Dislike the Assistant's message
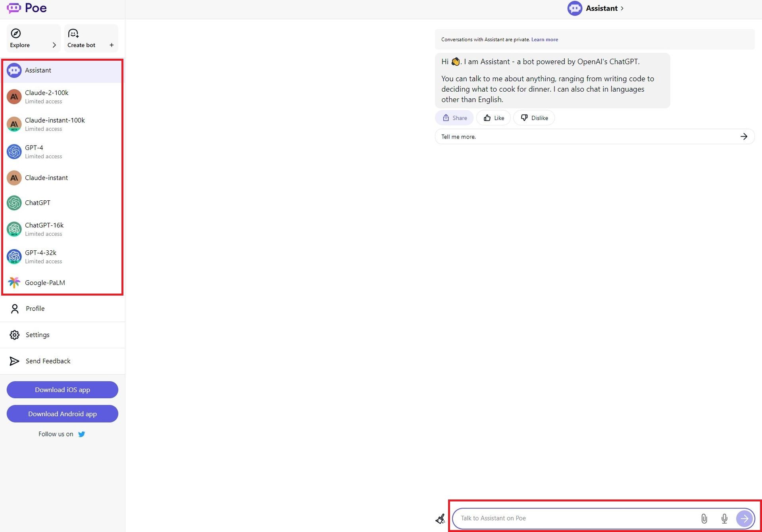 click(x=534, y=118)
